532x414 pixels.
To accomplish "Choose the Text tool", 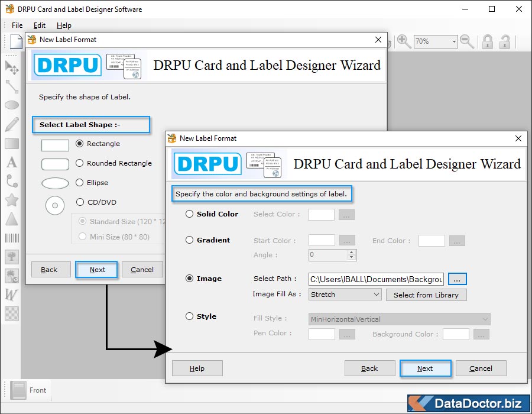I will 12,163.
